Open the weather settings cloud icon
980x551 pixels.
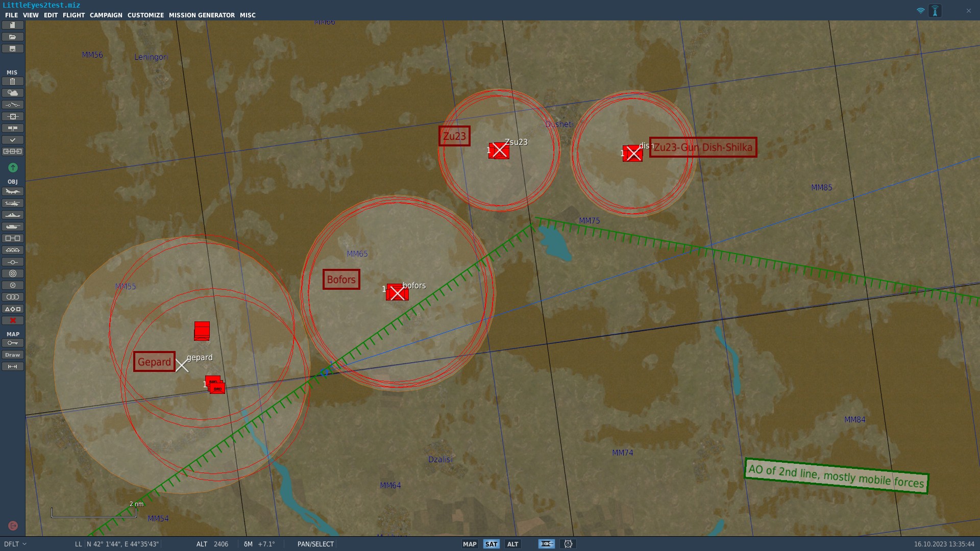[12, 93]
